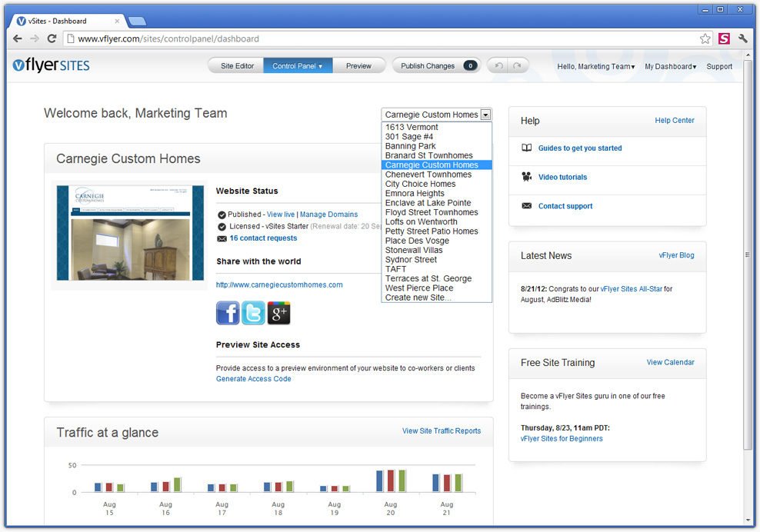Click Publish Changes button
The image size is (760, 532).
(x=436, y=66)
